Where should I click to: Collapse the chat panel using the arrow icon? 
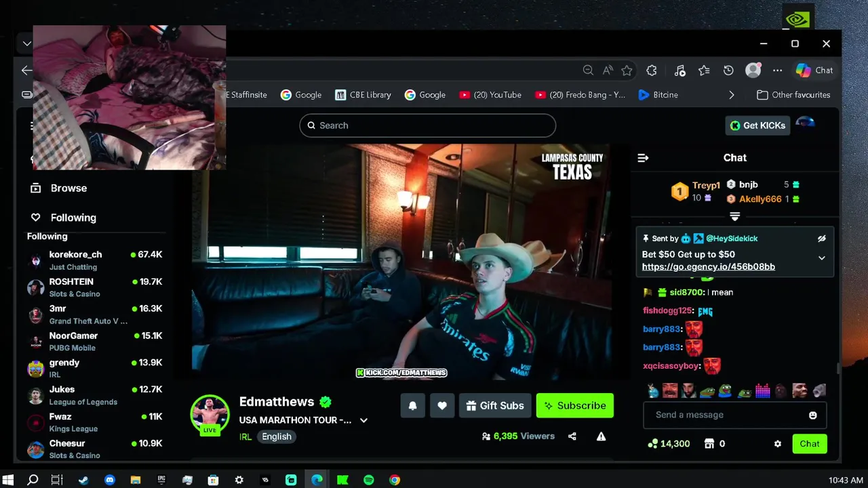point(643,158)
